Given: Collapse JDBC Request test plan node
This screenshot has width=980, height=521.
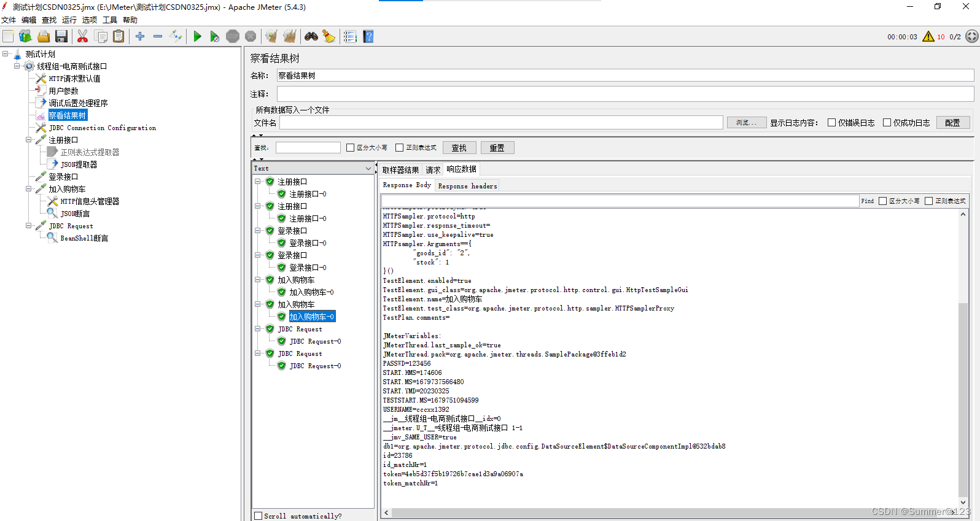Looking at the screenshot, I should pos(28,226).
